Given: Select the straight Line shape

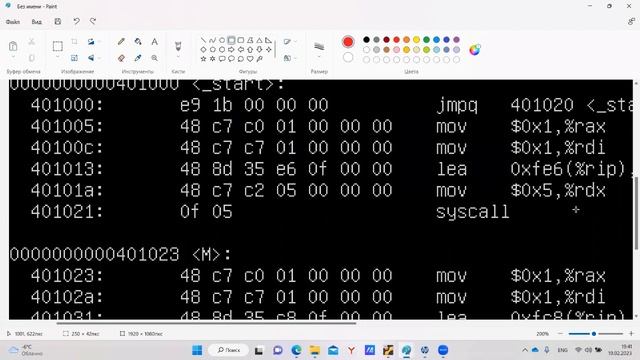Looking at the screenshot, I should point(203,40).
